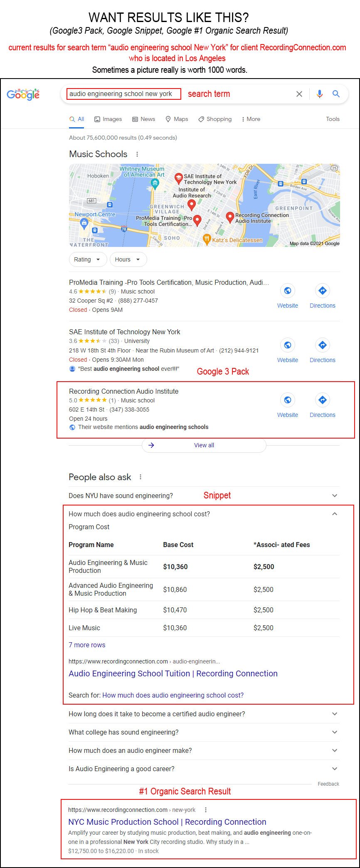The image size is (360, 868).
Task: Open the Shopping tab
Action: (x=215, y=119)
